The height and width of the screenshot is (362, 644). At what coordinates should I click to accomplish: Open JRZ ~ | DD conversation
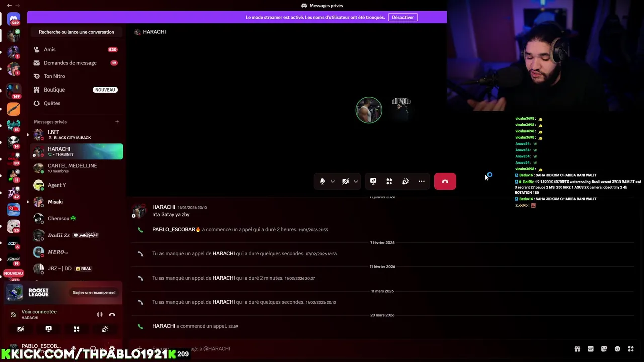[76, 268]
